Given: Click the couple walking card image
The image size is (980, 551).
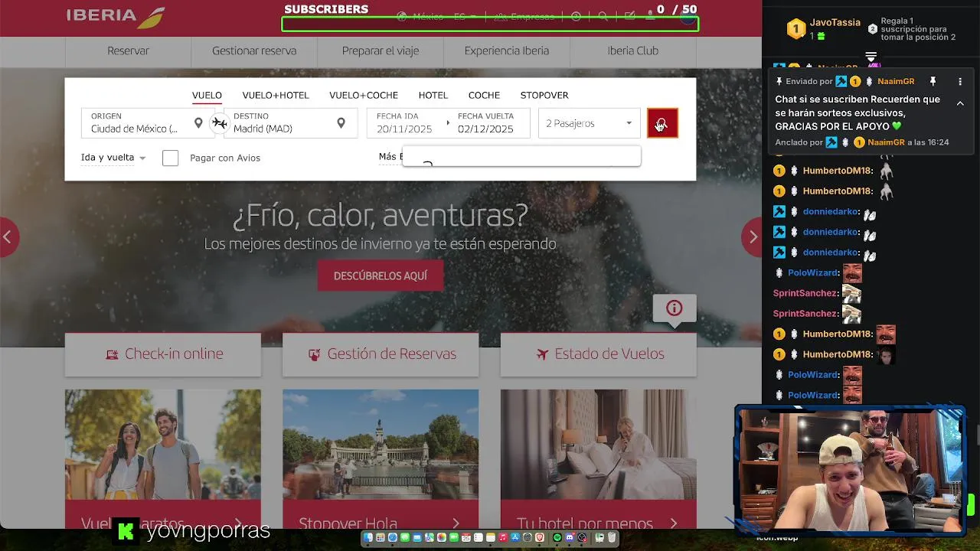Looking at the screenshot, I should (163, 445).
